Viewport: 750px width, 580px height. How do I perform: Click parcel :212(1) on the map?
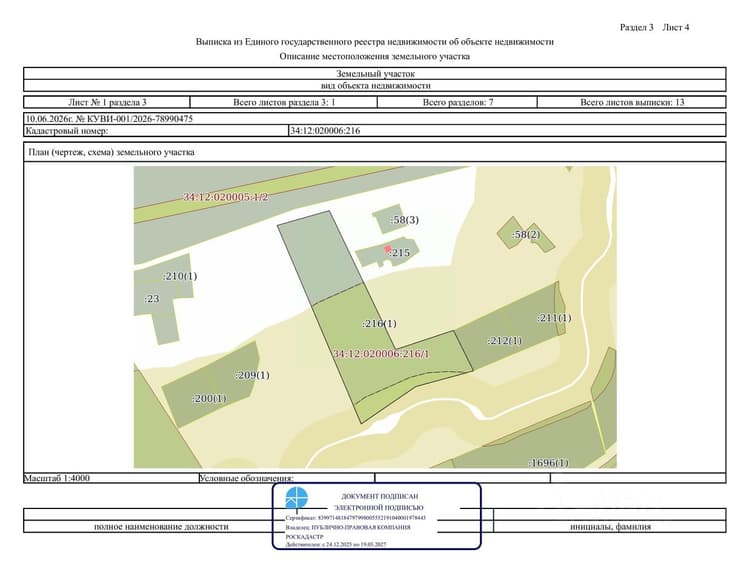pos(505,341)
